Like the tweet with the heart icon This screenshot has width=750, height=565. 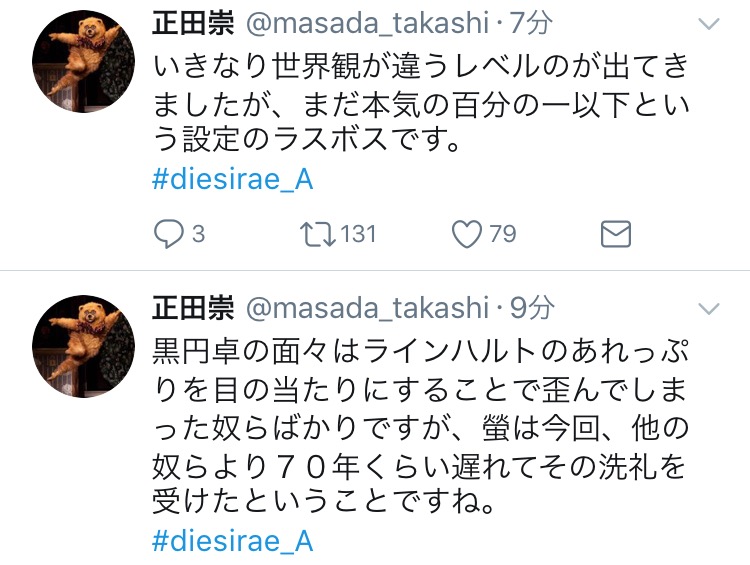[x=466, y=234]
